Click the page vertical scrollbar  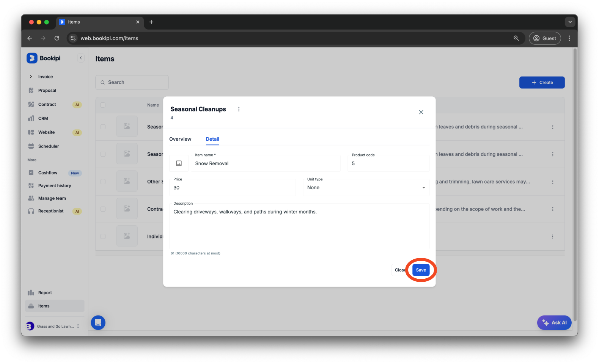click(x=575, y=186)
